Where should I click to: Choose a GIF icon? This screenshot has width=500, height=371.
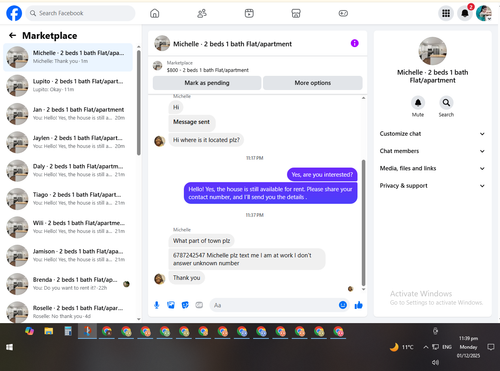[199, 305]
